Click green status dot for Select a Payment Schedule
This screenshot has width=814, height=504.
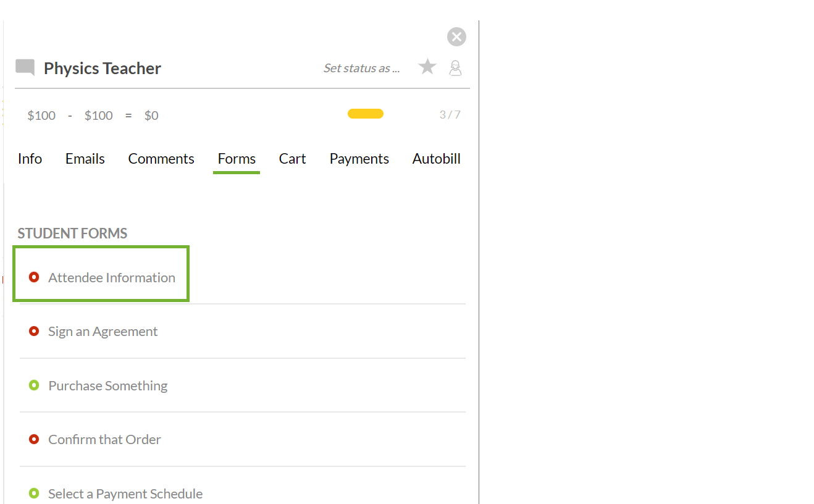(x=34, y=493)
